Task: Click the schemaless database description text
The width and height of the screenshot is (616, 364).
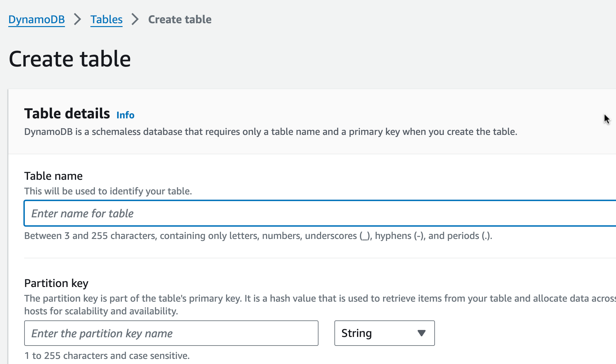Action: point(270,132)
